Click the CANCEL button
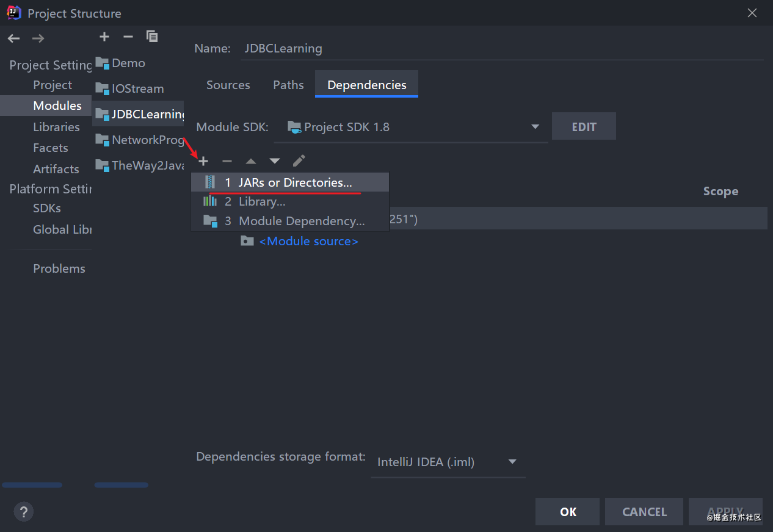773x532 pixels. tap(644, 512)
